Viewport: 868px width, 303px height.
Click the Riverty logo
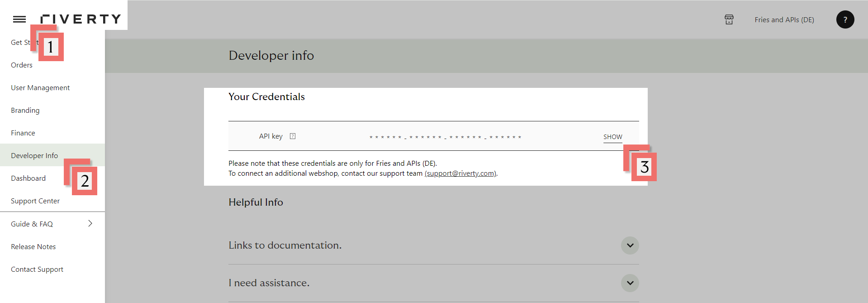(x=81, y=19)
